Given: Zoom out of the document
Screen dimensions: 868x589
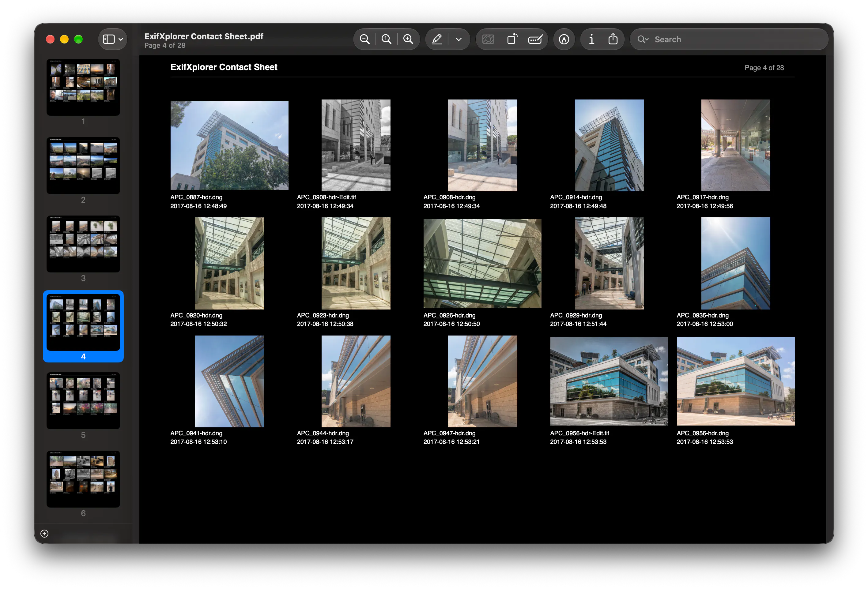Looking at the screenshot, I should coord(364,39).
